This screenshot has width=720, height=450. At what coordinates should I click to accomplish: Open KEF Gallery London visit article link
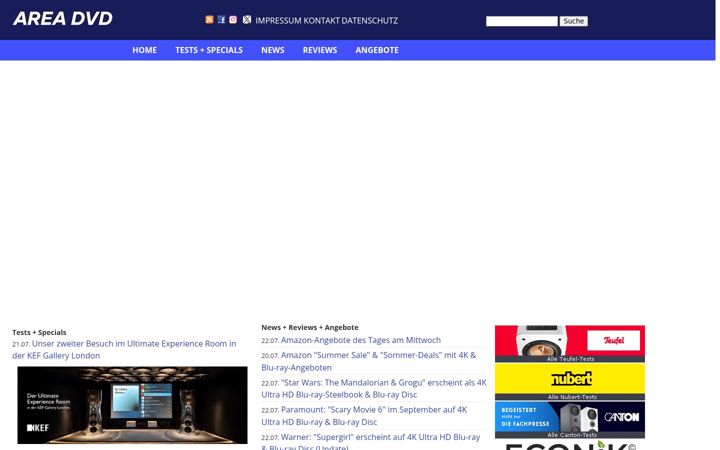(x=124, y=349)
